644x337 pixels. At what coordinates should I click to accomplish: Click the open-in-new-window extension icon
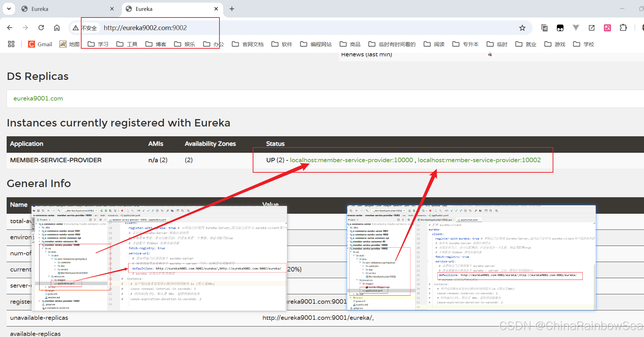591,28
